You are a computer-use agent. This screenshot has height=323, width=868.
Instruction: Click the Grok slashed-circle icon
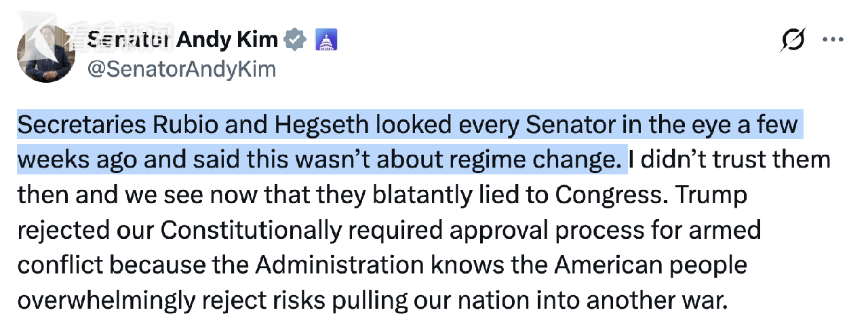793,40
